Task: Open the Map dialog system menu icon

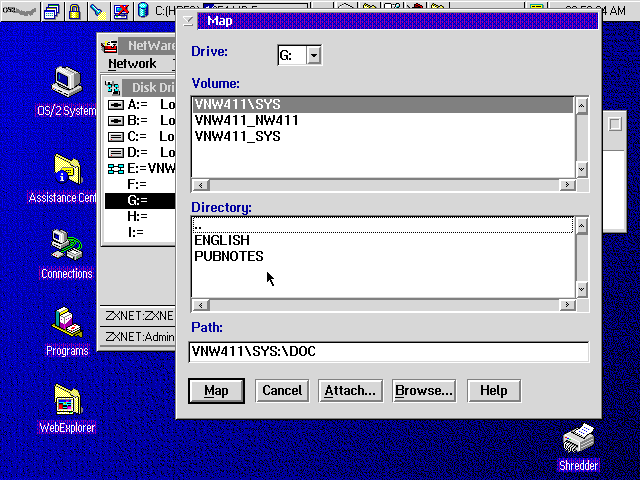Action: tap(188, 20)
